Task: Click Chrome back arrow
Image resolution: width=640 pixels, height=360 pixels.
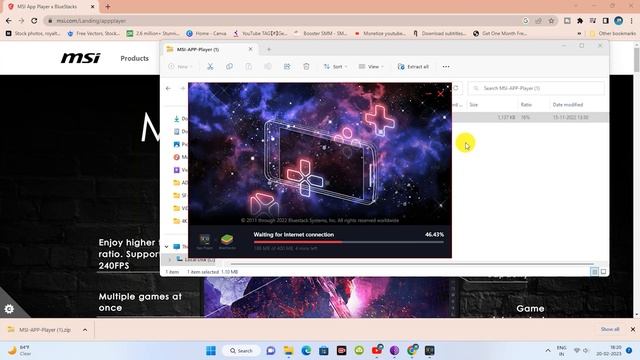Action: [x=9, y=20]
